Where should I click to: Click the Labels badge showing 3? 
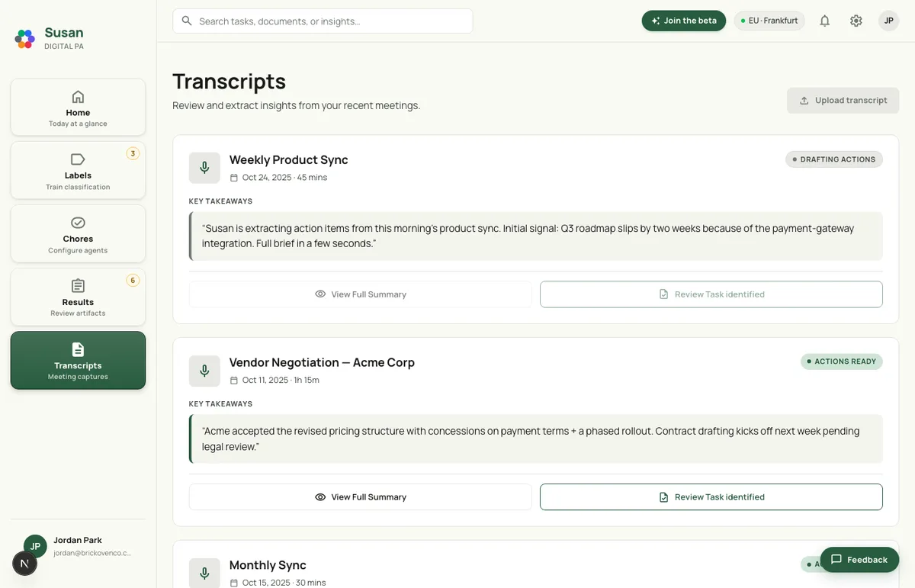pos(133,153)
